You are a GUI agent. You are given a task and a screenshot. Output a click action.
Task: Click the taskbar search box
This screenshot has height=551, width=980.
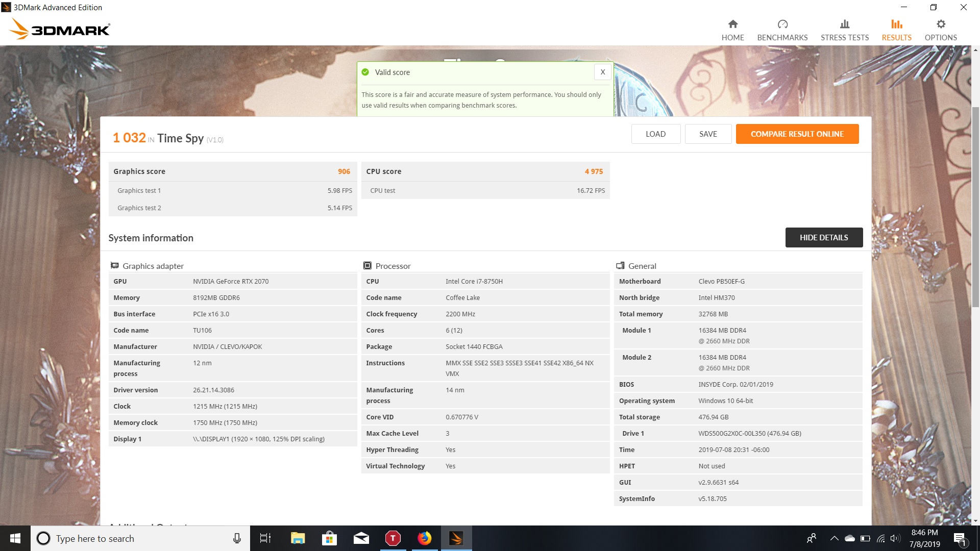click(140, 538)
